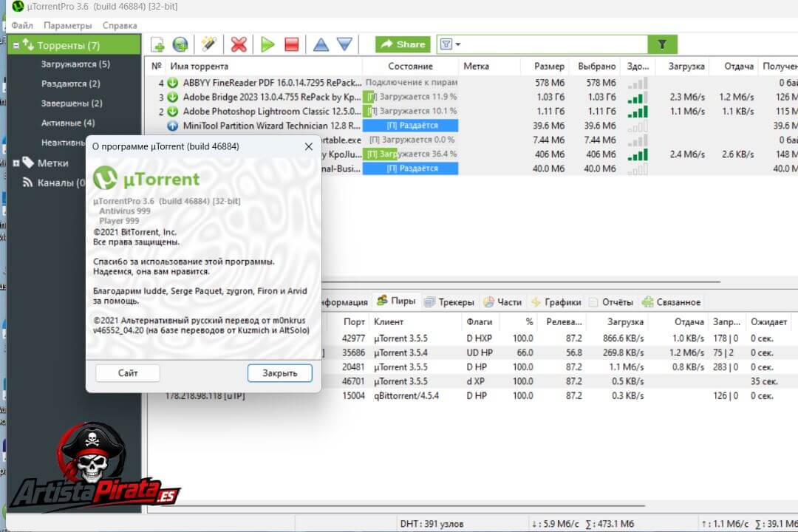Select the Завершены (2) sidebar category
Viewport: 798px width, 532px height.
click(72, 103)
